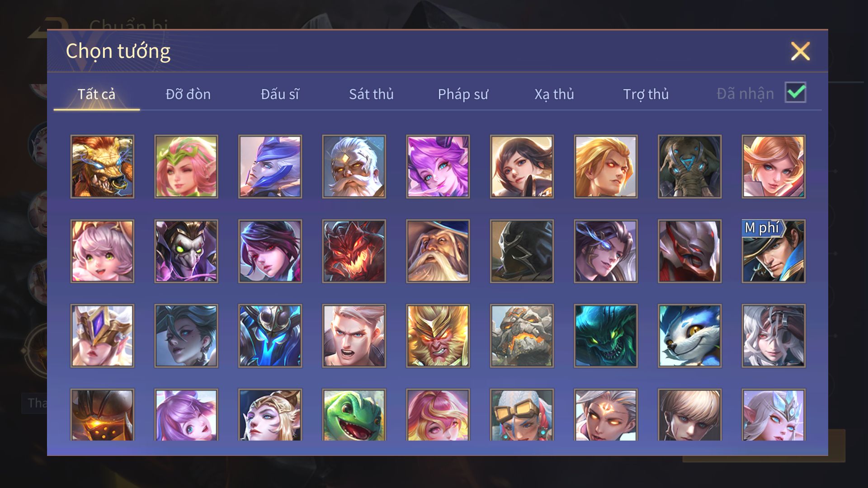Select the lion beast hero portrait

pyautogui.click(x=102, y=166)
